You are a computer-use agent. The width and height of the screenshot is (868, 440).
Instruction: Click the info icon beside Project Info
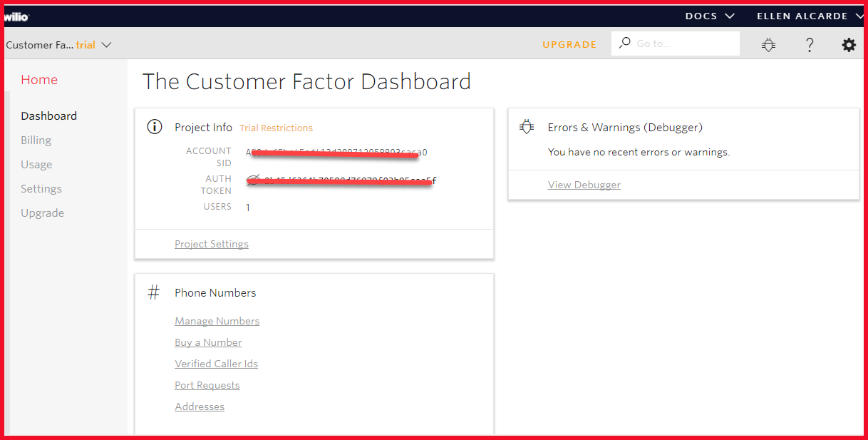(155, 127)
